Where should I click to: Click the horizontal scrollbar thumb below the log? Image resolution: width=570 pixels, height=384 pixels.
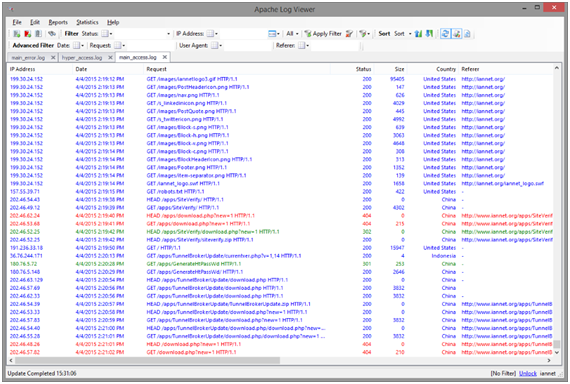point(148,360)
